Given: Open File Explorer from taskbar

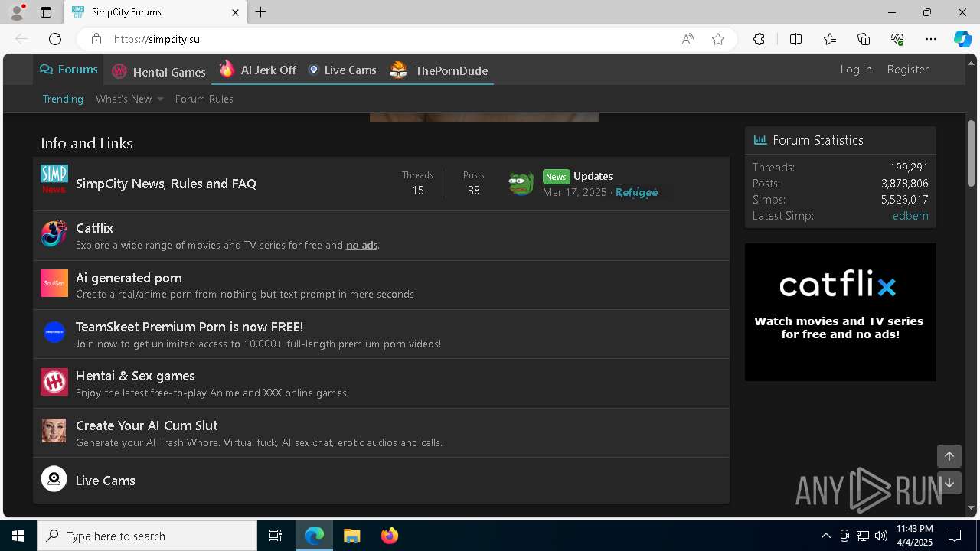Looking at the screenshot, I should [351, 536].
